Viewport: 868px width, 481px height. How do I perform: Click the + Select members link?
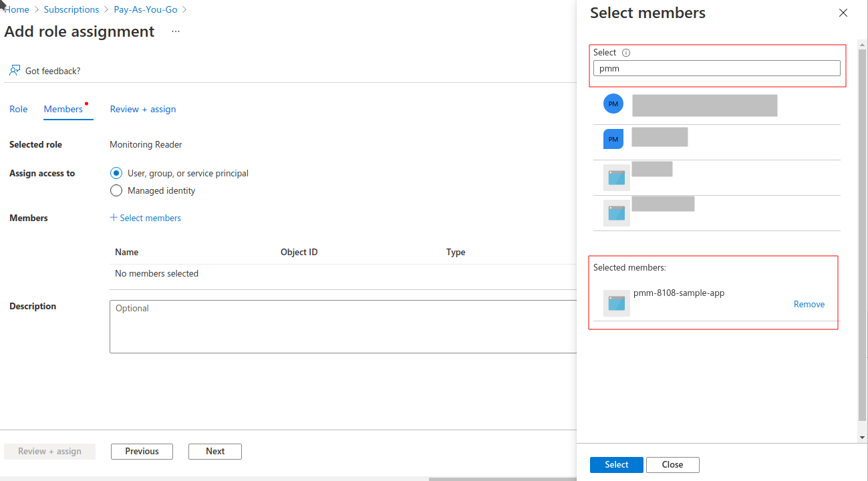tap(146, 218)
